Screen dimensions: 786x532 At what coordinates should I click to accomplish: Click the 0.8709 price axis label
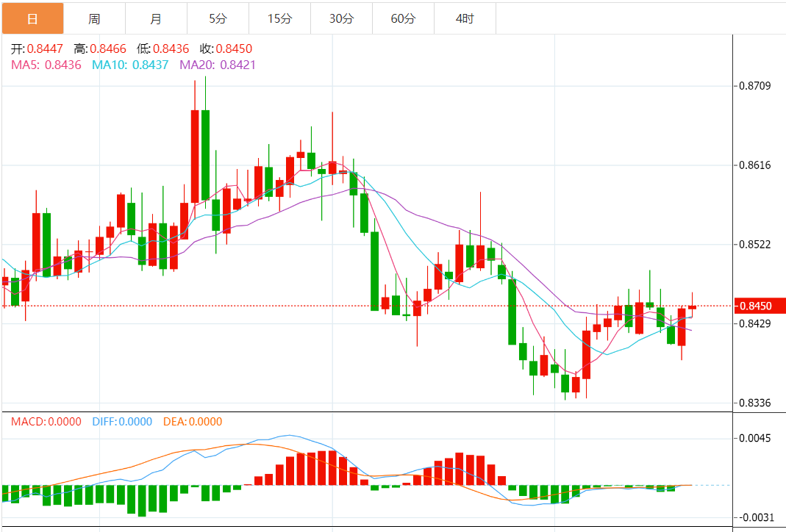tap(755, 86)
